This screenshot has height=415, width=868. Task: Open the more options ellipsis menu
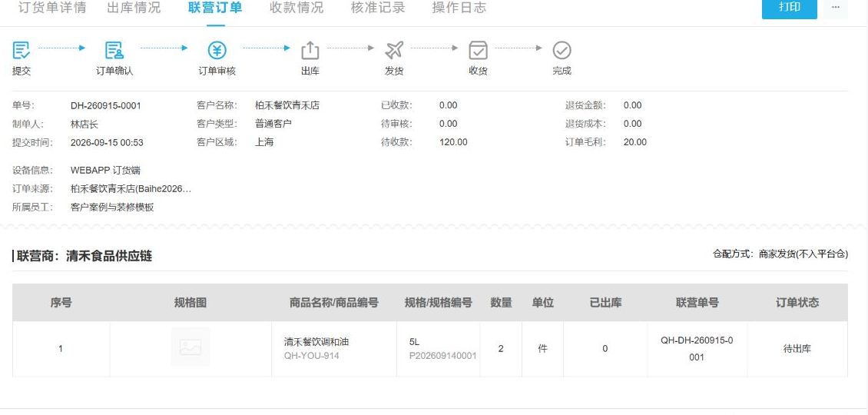click(x=835, y=8)
